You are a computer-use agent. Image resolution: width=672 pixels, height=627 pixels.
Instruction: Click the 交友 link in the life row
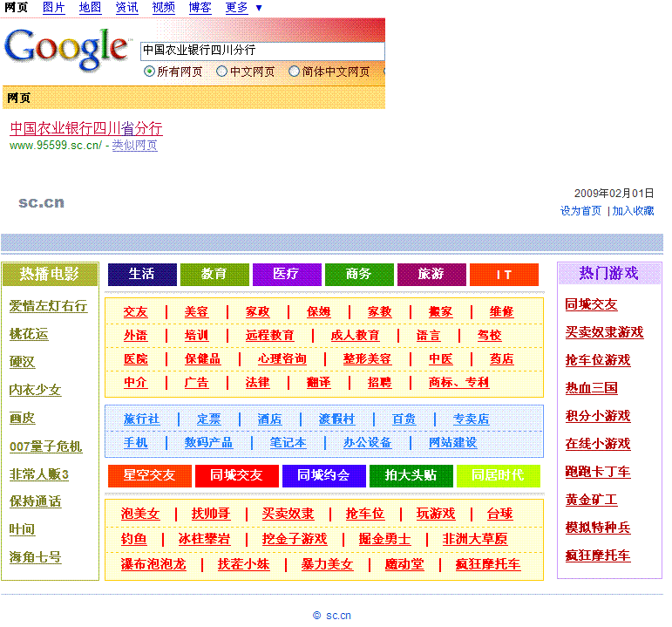[135, 312]
